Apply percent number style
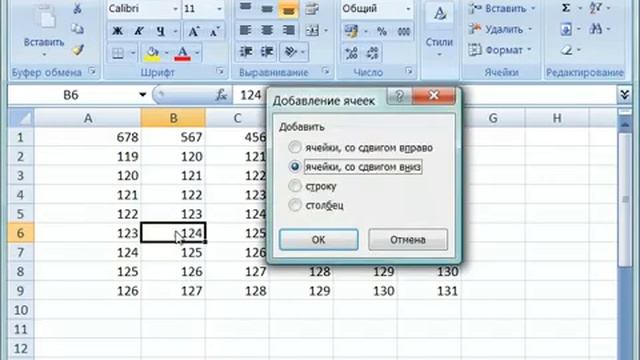This screenshot has height=360, width=640. point(382,31)
